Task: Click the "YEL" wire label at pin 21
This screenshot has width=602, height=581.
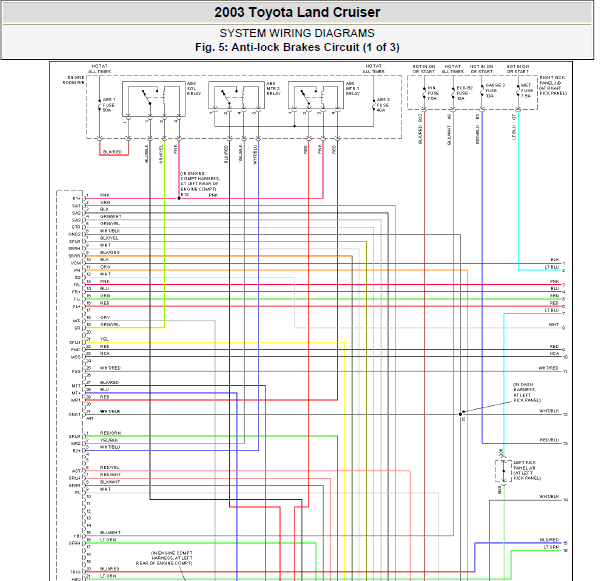Action: pos(104,339)
